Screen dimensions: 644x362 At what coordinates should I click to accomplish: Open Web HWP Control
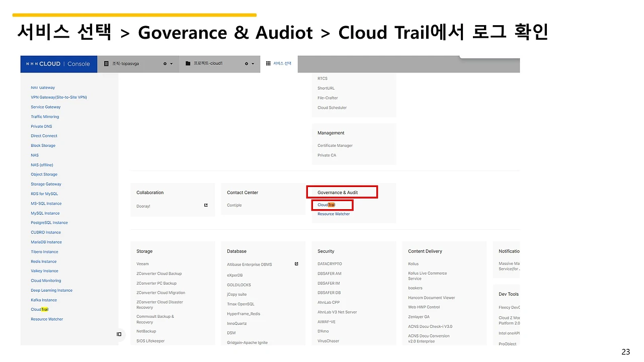[424, 307]
